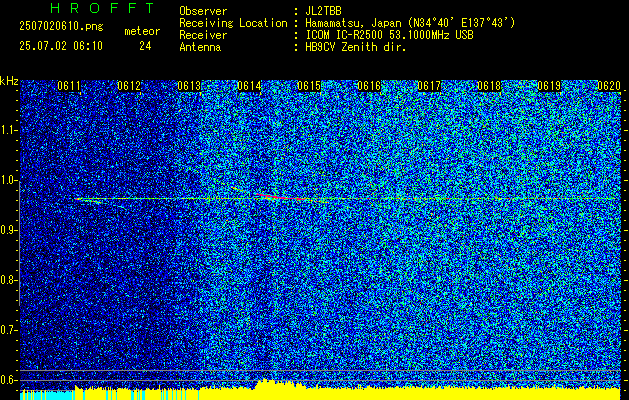
Task: Click the 0612 time marker
Action: tap(129, 86)
